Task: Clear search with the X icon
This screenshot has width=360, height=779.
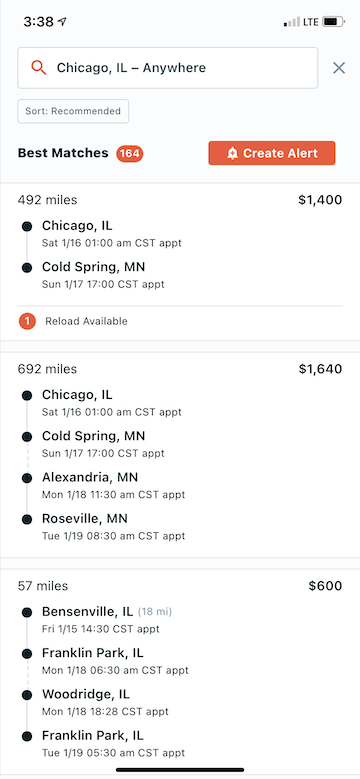Action: pyautogui.click(x=339, y=68)
